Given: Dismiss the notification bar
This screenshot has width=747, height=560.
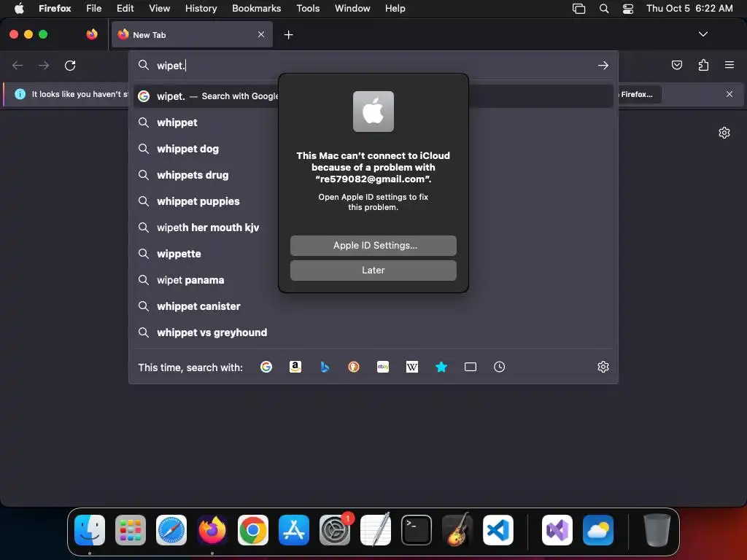Looking at the screenshot, I should click(729, 94).
